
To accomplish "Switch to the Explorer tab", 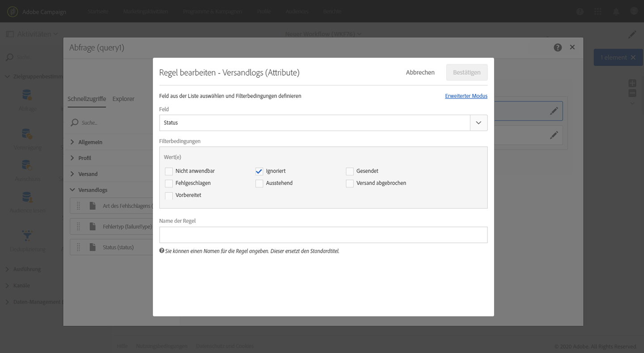I will click(123, 99).
